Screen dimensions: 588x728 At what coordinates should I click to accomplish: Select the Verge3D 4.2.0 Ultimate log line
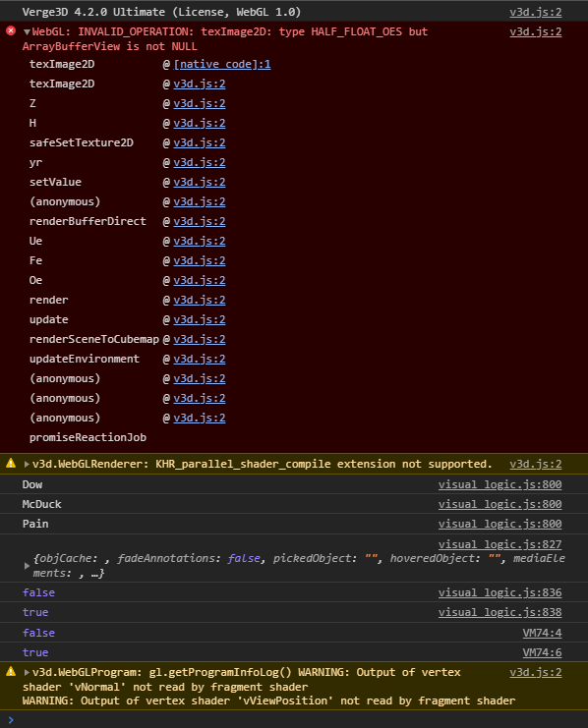(x=161, y=12)
